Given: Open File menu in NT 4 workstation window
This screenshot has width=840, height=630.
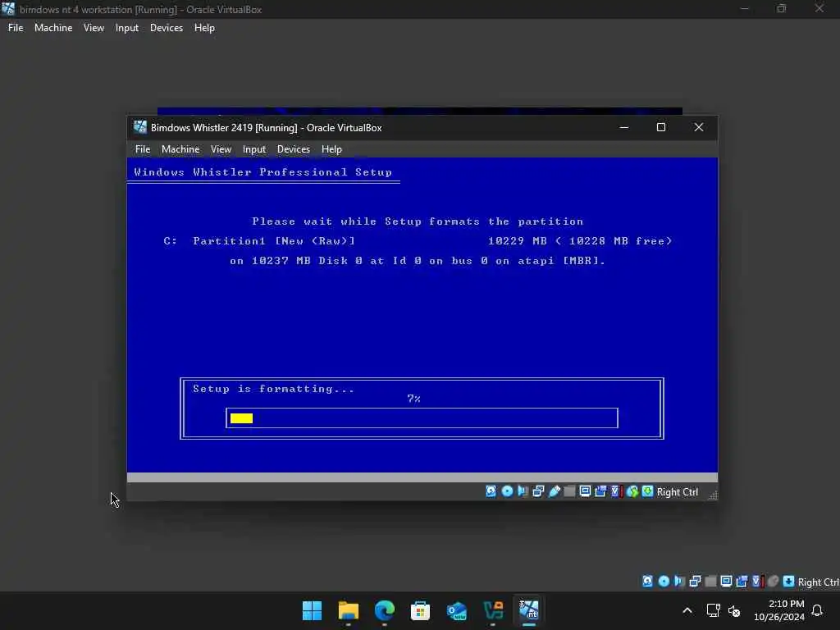Looking at the screenshot, I should (16, 28).
